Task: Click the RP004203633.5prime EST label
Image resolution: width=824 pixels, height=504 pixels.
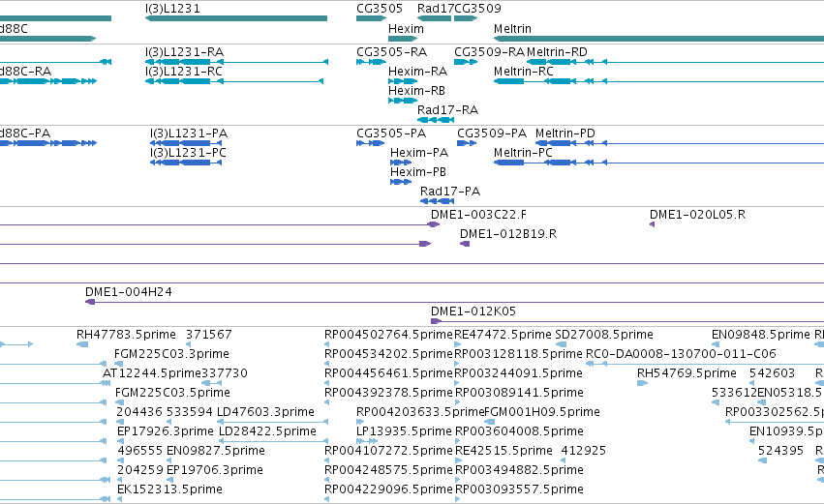Action: tap(420, 412)
